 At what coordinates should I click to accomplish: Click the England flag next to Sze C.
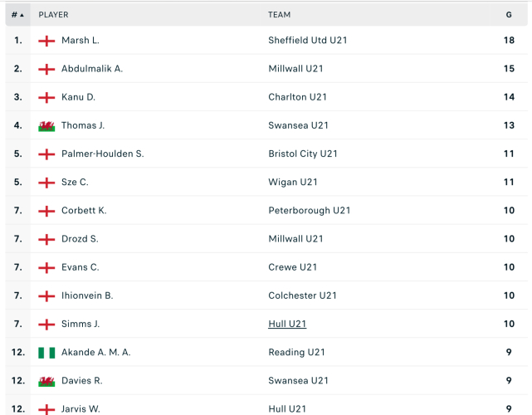(x=46, y=183)
